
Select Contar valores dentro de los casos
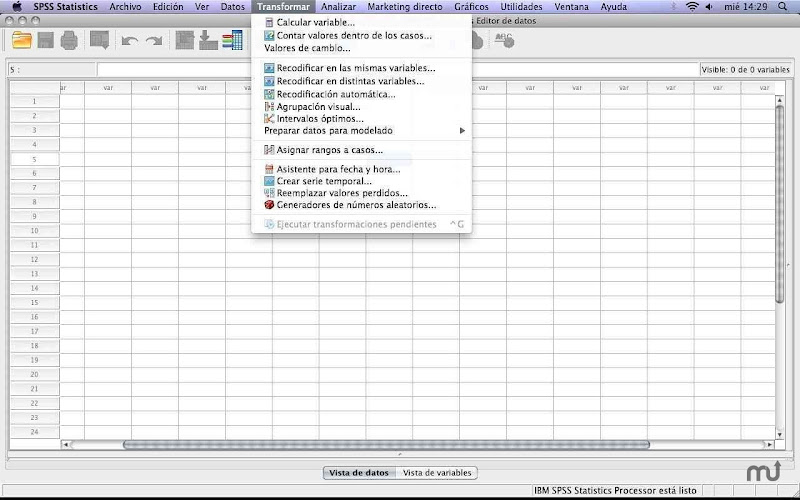click(x=362, y=36)
